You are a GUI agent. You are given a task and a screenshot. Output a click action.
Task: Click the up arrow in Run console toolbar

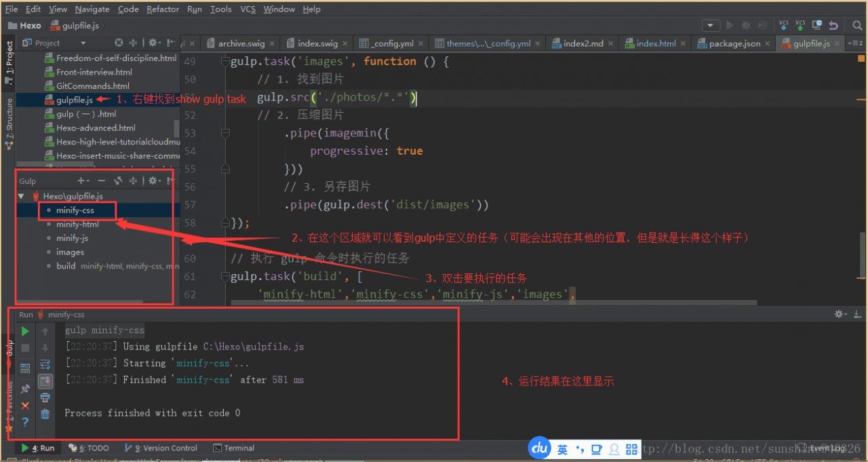pos(45,331)
